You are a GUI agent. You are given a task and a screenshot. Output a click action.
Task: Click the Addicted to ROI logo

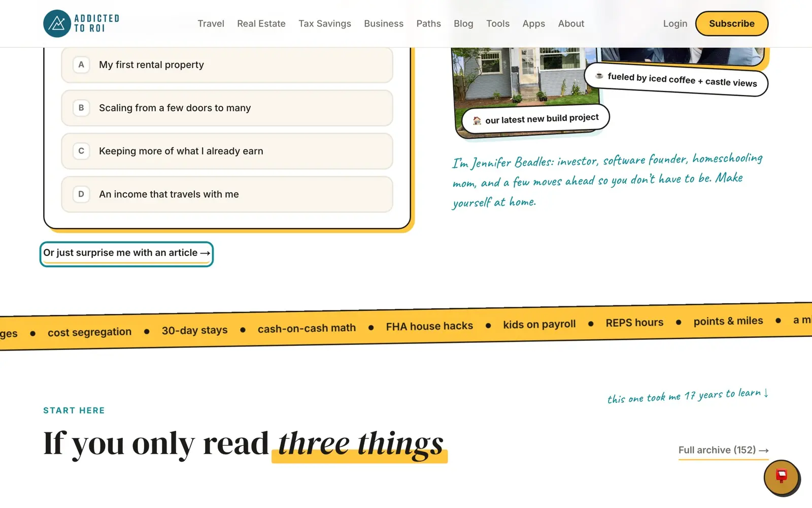81,23
